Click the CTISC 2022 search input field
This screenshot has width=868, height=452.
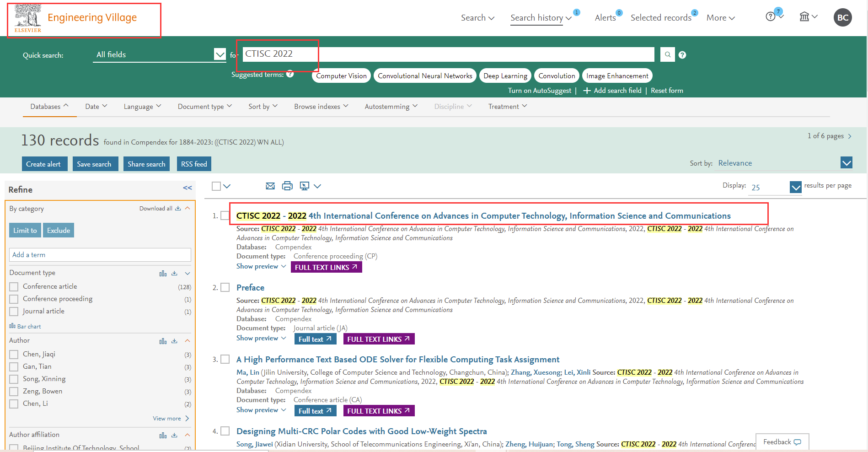(x=448, y=54)
